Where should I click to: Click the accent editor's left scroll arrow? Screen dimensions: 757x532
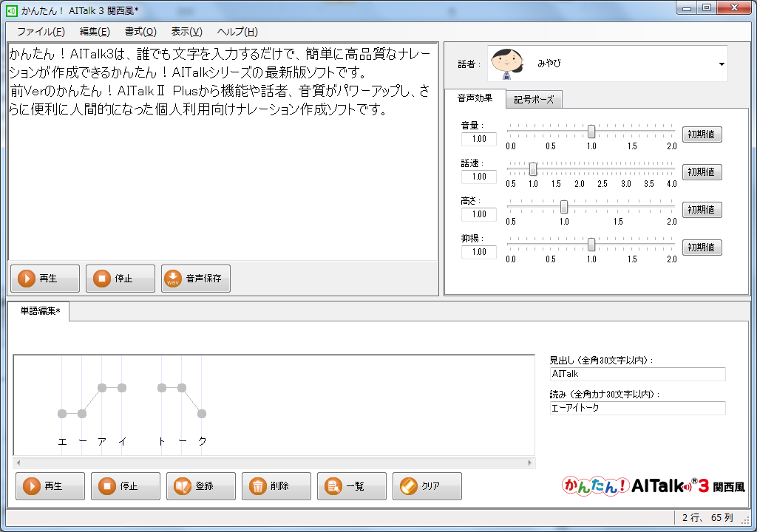pyautogui.click(x=18, y=463)
